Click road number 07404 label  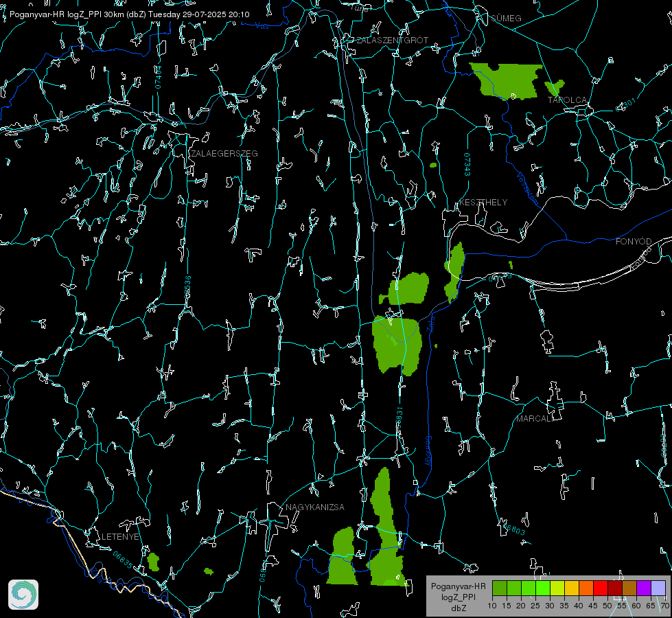coord(158,77)
